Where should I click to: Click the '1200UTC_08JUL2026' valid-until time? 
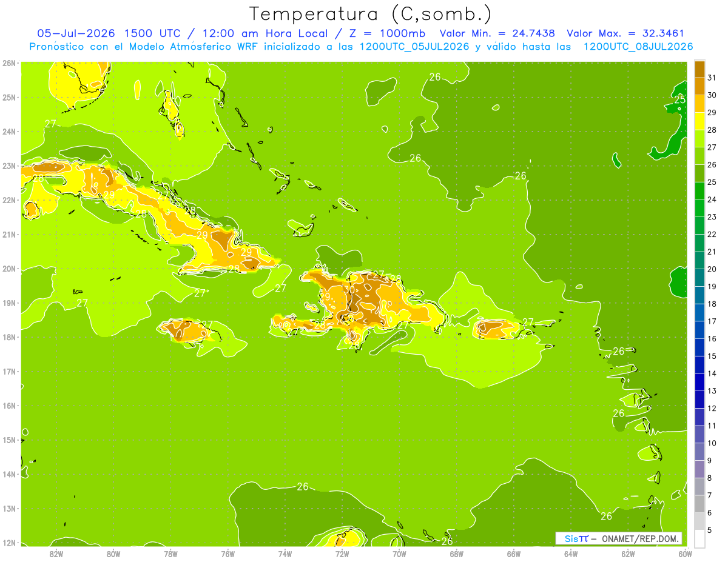click(x=638, y=47)
